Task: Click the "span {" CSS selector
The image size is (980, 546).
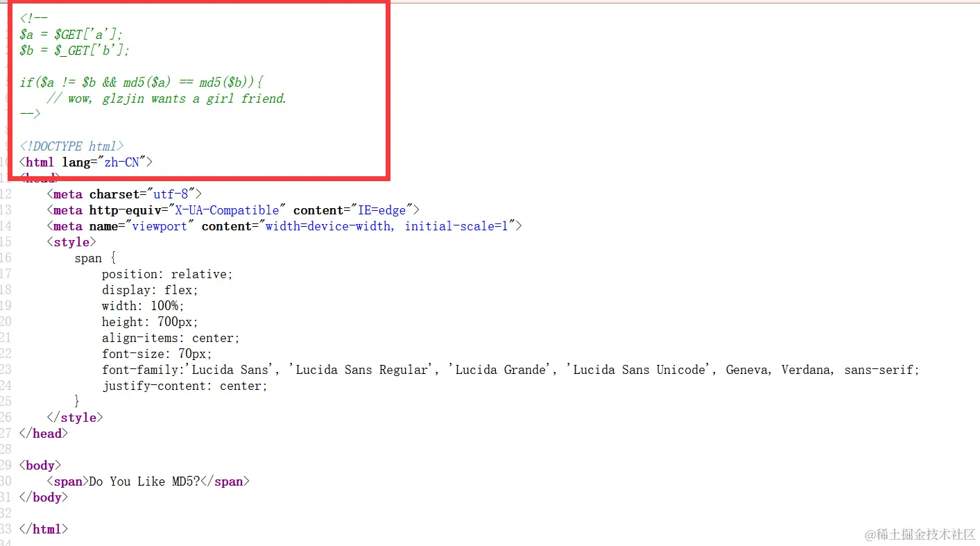Action: click(x=95, y=257)
